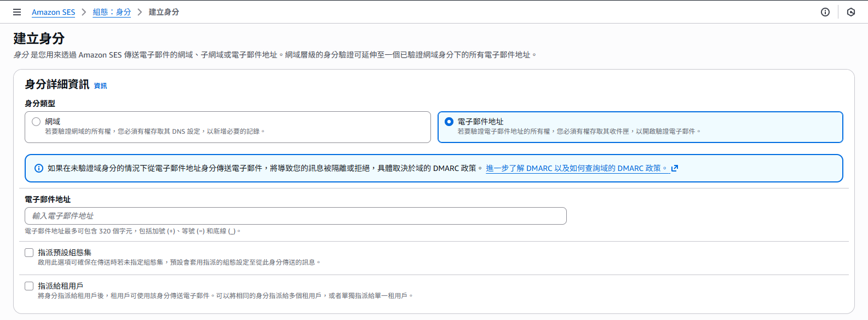The image size is (868, 320).
Task: Open the 資訊 link beside 身分詳細資訊
Action: (x=100, y=85)
